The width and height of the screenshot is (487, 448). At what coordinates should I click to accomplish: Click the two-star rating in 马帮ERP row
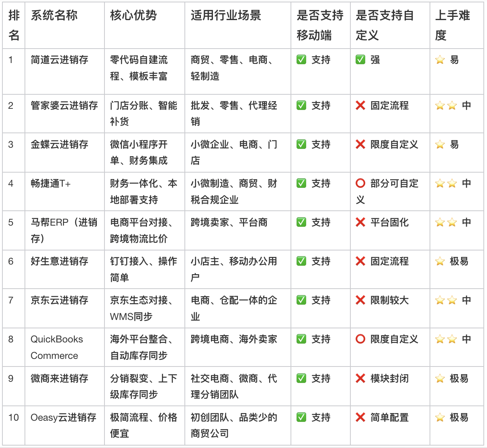(446, 222)
